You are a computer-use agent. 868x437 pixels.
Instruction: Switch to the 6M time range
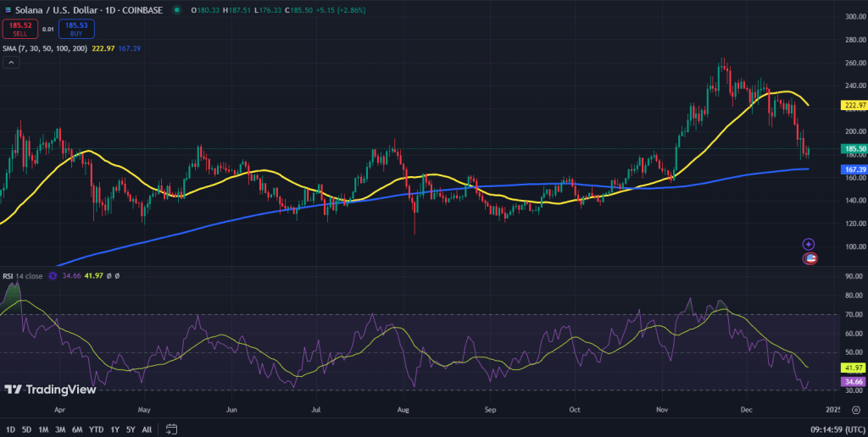[76, 429]
